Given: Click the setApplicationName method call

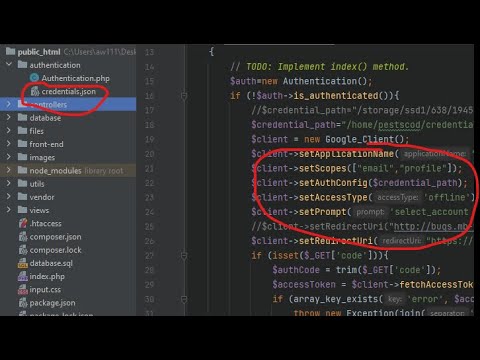Looking at the screenshot, I should click(346, 154).
